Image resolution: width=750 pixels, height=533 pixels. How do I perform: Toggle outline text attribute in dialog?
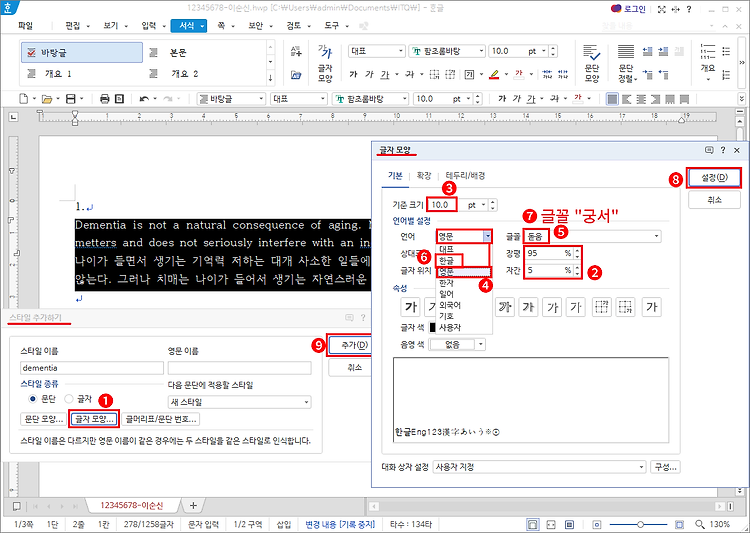pos(504,307)
